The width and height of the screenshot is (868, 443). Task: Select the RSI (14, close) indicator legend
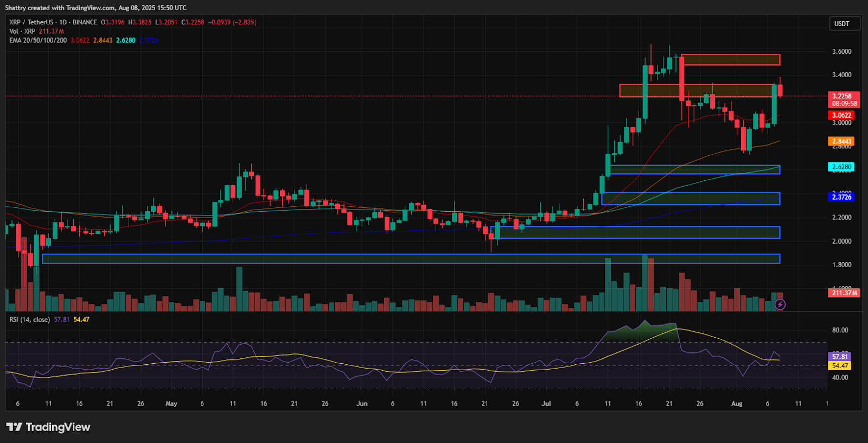[29, 320]
